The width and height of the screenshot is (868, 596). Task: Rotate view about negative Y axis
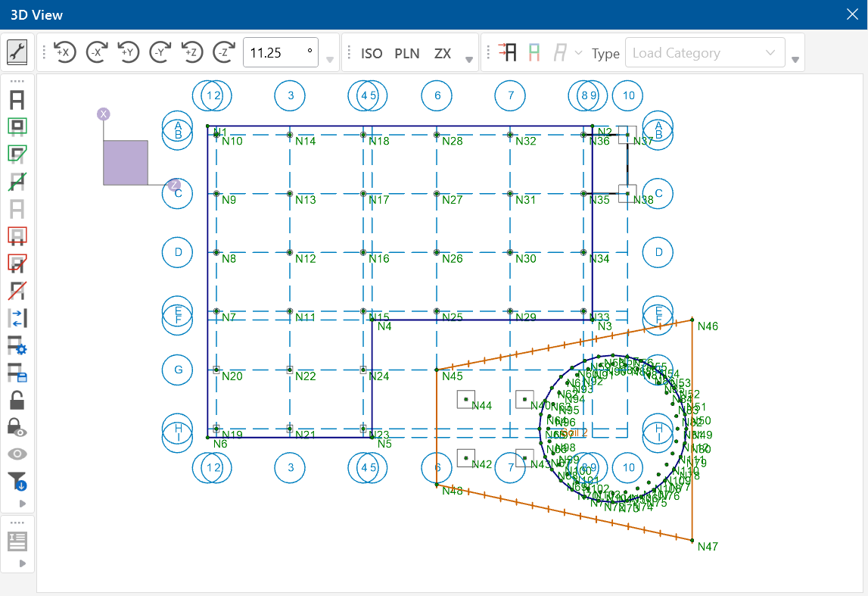pyautogui.click(x=159, y=52)
